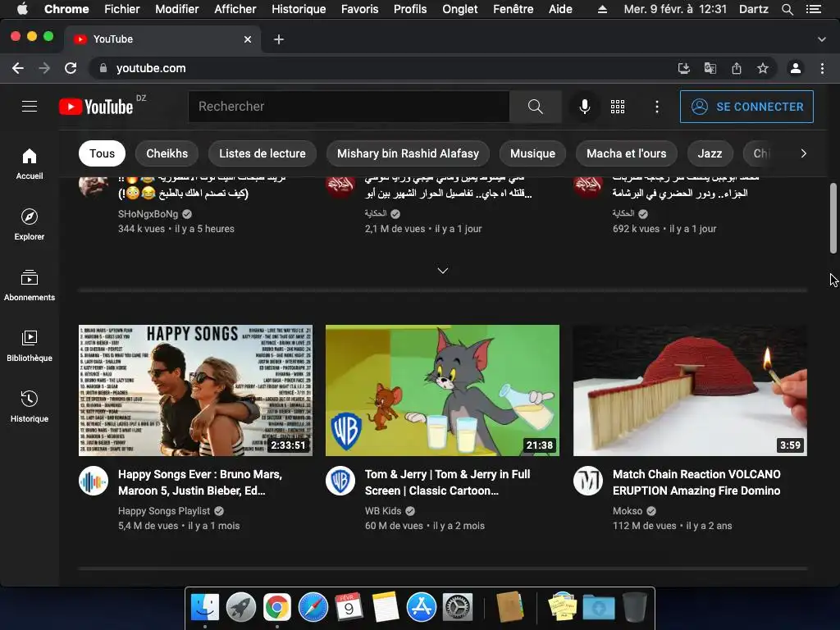Select the Jazz filter chip
This screenshot has height=630, width=840.
tap(710, 153)
